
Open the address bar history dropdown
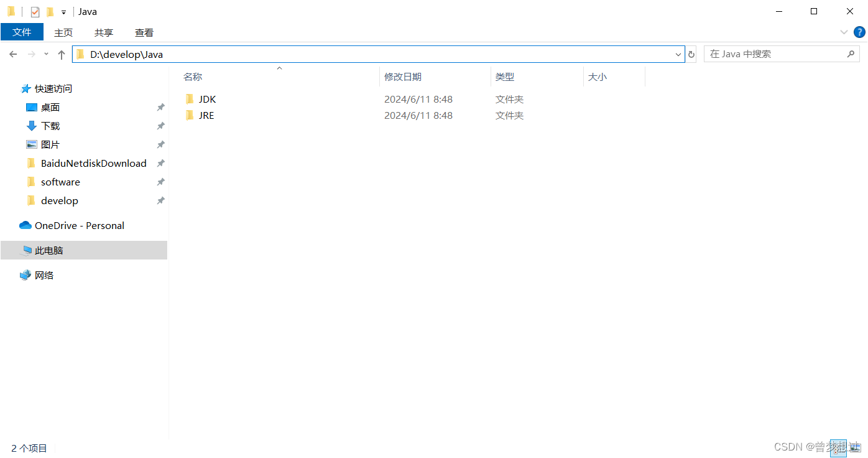(678, 54)
